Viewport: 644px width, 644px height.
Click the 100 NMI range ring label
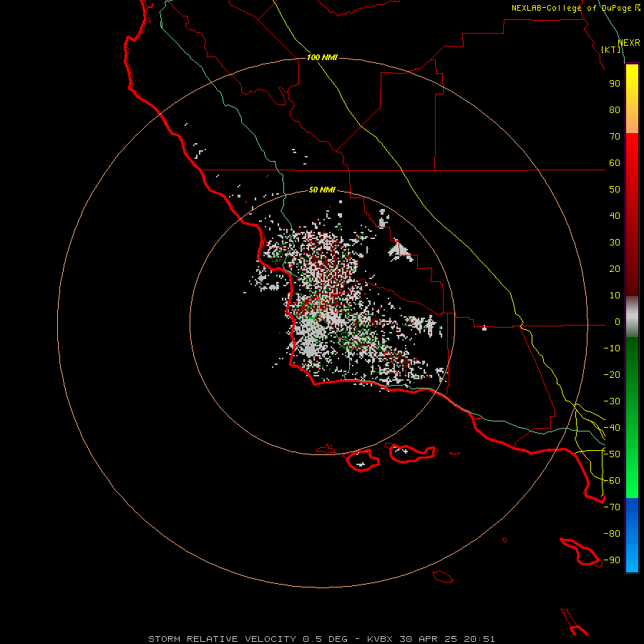coord(322,57)
